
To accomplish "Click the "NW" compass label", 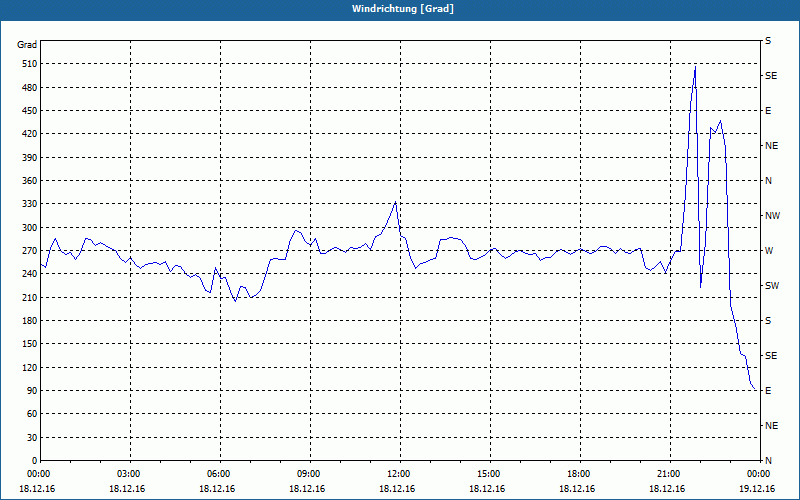I will pos(773,216).
